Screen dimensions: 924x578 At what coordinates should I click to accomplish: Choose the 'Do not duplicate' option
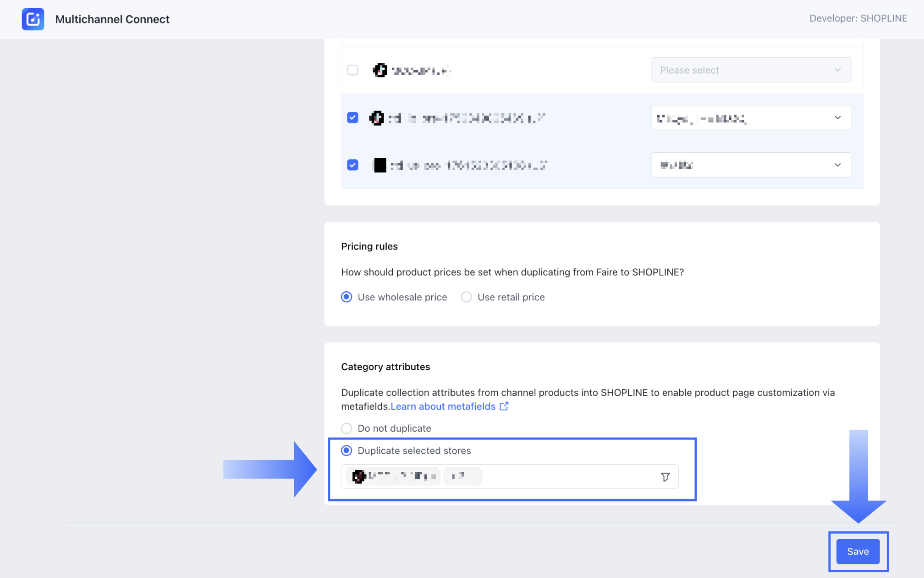click(346, 428)
